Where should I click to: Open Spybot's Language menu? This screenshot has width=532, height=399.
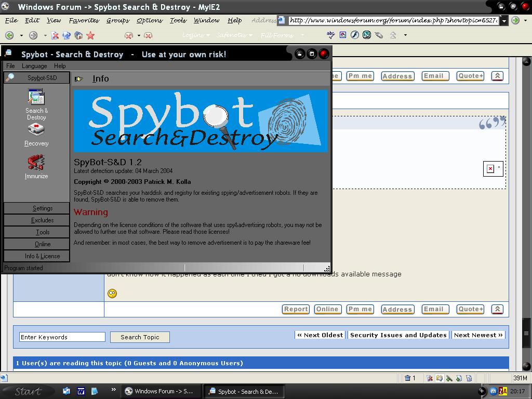(34, 66)
